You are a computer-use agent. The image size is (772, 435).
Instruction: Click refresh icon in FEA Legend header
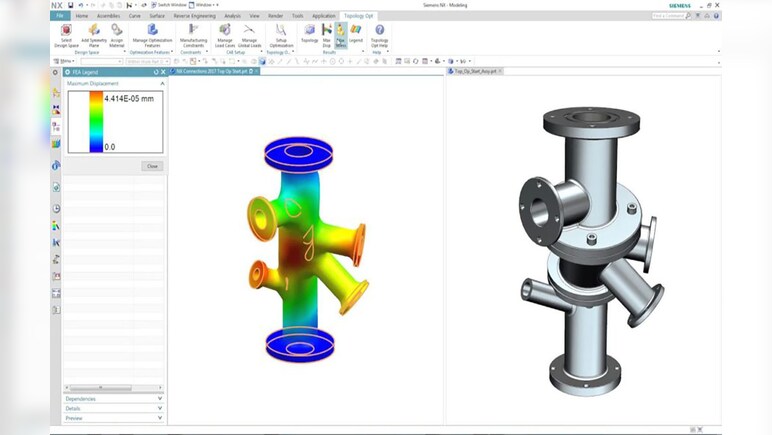tap(156, 72)
